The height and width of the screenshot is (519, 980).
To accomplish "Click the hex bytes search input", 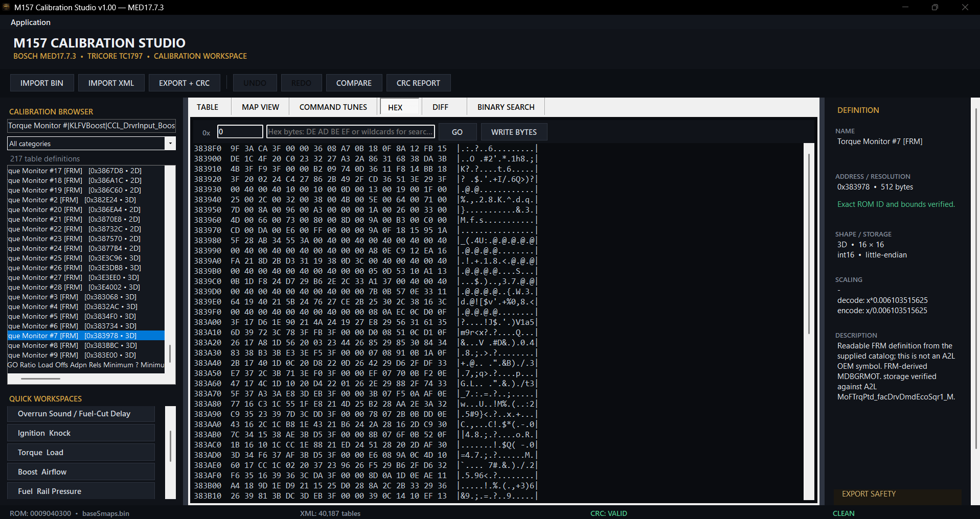I will (351, 132).
